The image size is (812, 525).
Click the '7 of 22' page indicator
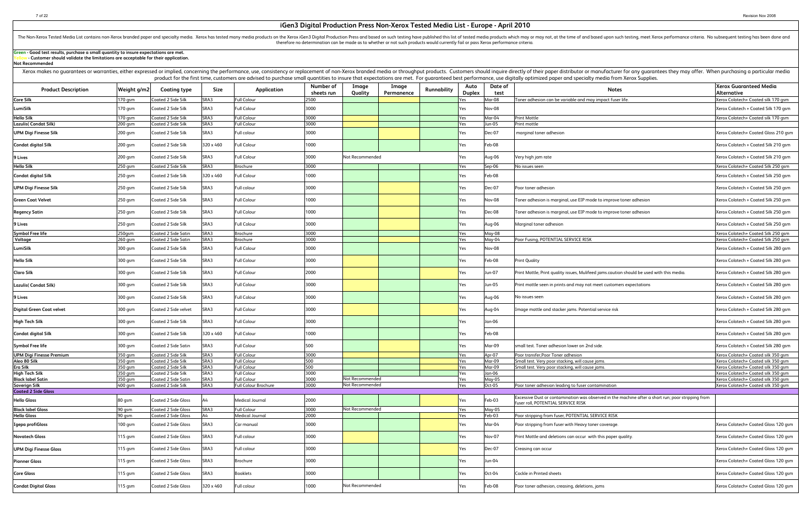[41, 15]
